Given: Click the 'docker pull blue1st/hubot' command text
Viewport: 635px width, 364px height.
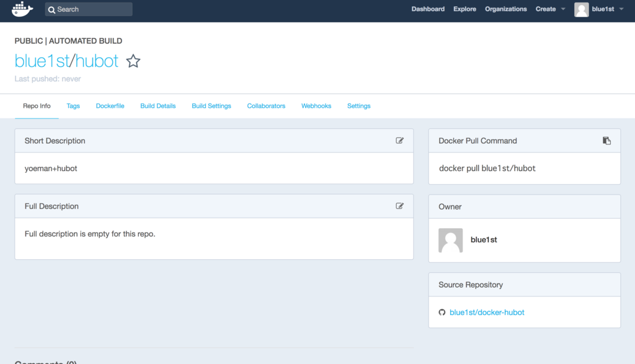Looking at the screenshot, I should pyautogui.click(x=487, y=168).
